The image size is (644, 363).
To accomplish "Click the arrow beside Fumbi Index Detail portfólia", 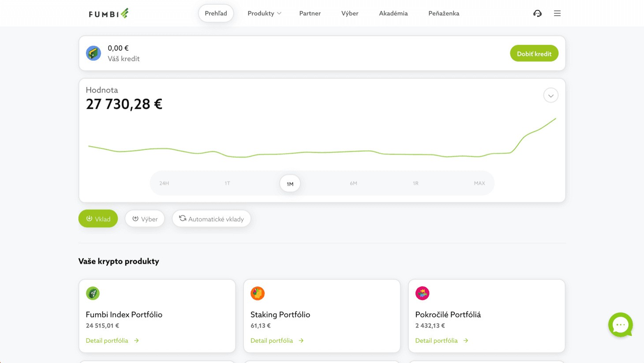I will click(x=137, y=341).
